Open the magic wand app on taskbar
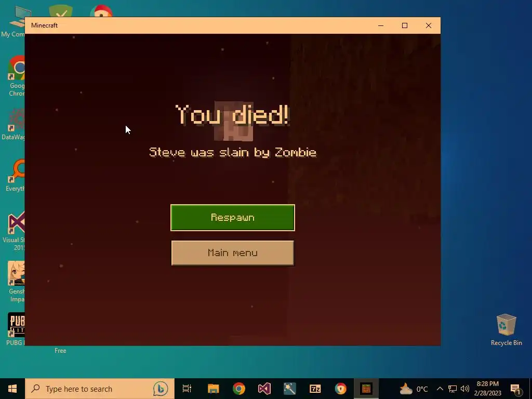 (290, 389)
